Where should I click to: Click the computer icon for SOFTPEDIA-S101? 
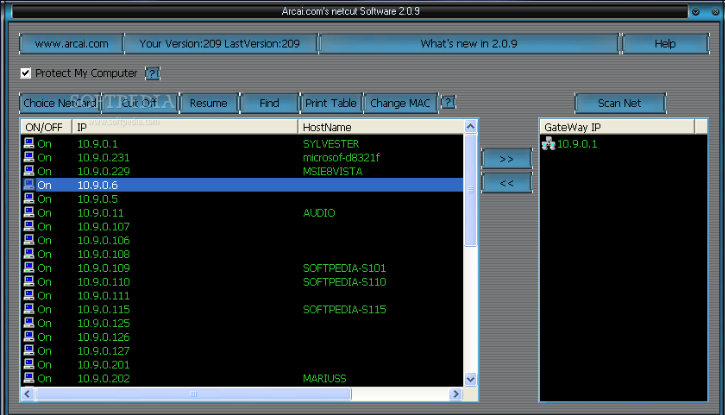coord(29,268)
